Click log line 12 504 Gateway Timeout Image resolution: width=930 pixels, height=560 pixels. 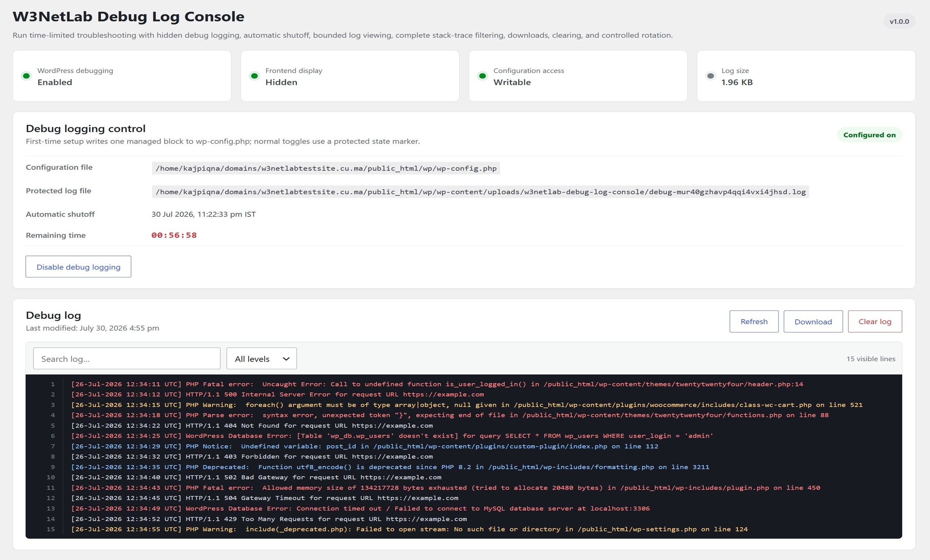click(265, 498)
